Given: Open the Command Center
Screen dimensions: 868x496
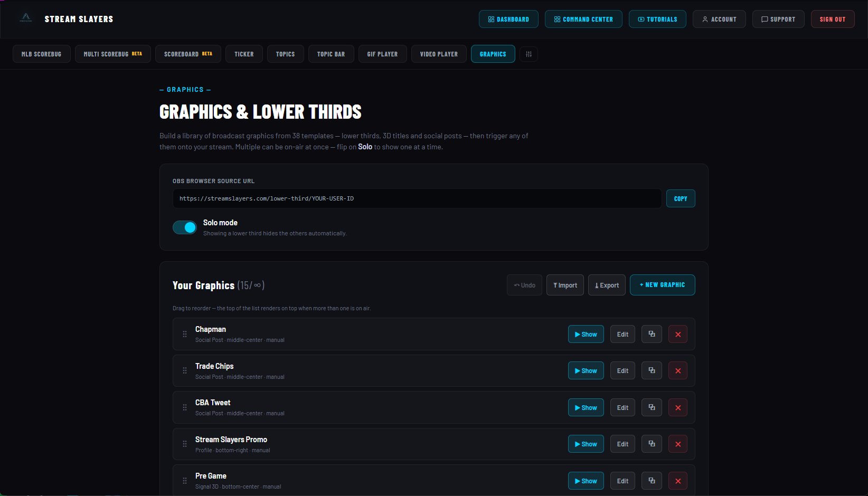Looking at the screenshot, I should point(583,19).
